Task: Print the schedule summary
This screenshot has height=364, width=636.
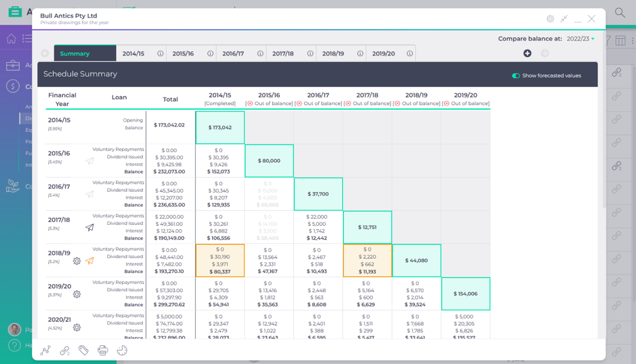Action: coord(103,350)
